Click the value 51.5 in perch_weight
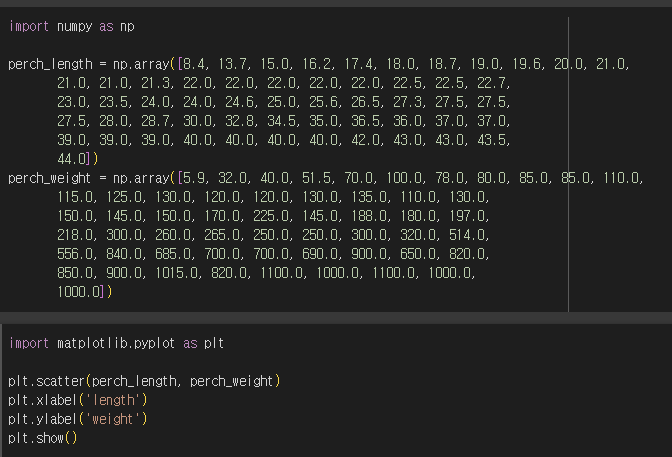This screenshot has height=457, width=672. (x=317, y=178)
